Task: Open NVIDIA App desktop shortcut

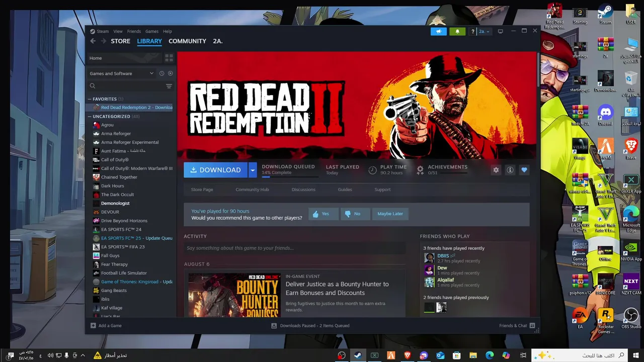Action: (x=631, y=251)
